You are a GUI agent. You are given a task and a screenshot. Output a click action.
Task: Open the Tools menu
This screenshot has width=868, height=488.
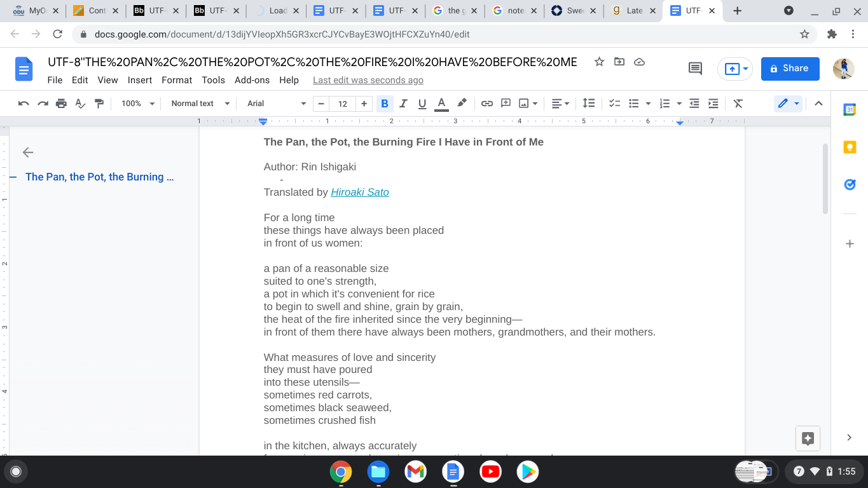pos(213,80)
